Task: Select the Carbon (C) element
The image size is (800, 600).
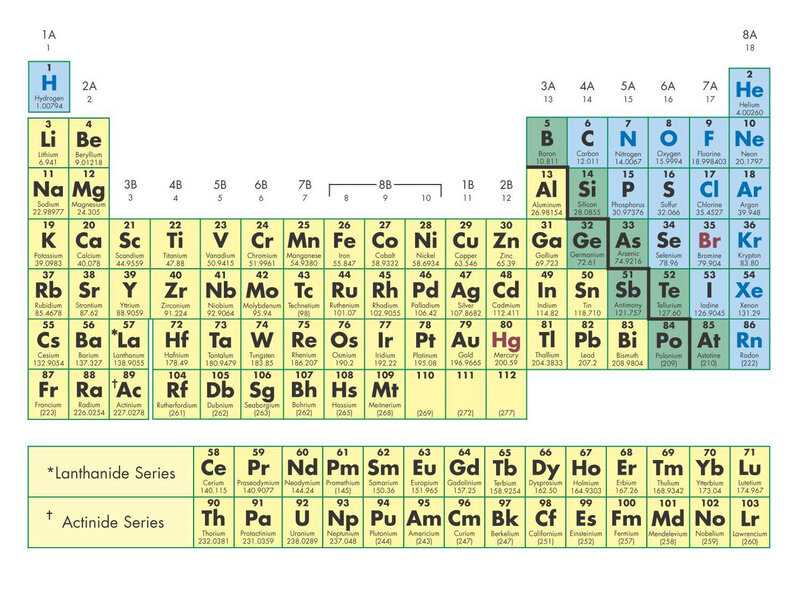Action: [587, 142]
